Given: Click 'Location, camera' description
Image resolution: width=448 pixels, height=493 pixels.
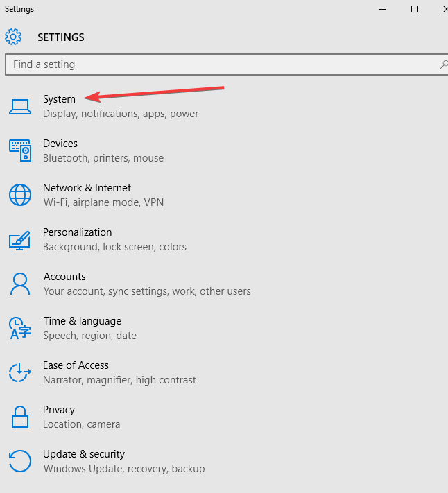Looking at the screenshot, I should 81,424.
